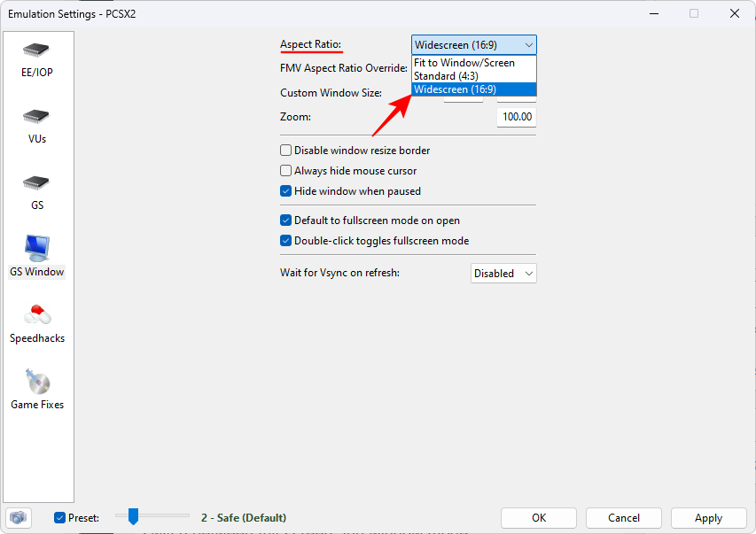Image resolution: width=756 pixels, height=534 pixels.
Task: Open the VUs settings page
Action: pos(37,127)
